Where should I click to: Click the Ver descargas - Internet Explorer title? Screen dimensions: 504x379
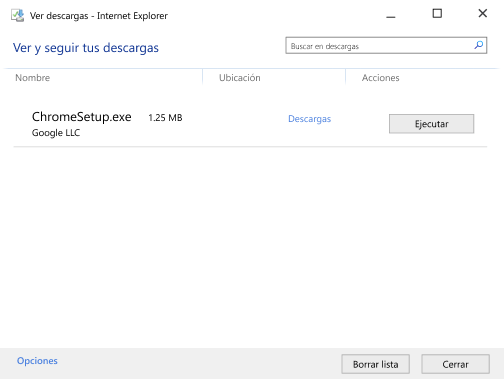[99, 16]
